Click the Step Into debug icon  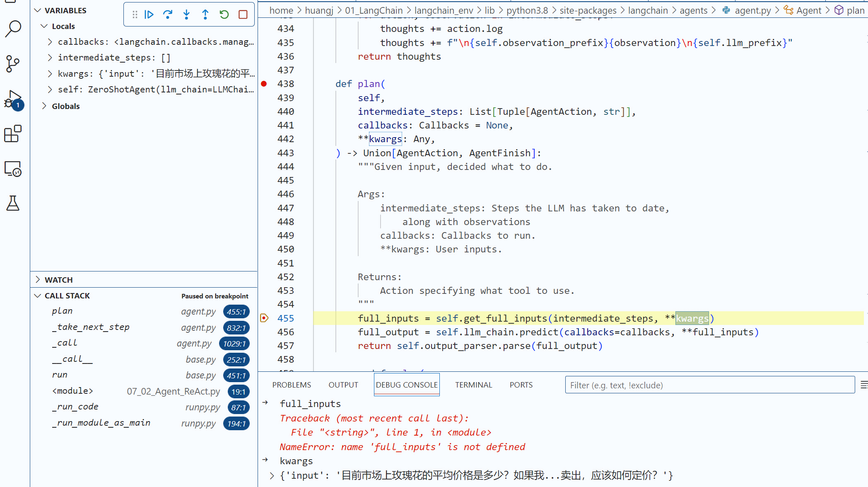pos(186,15)
